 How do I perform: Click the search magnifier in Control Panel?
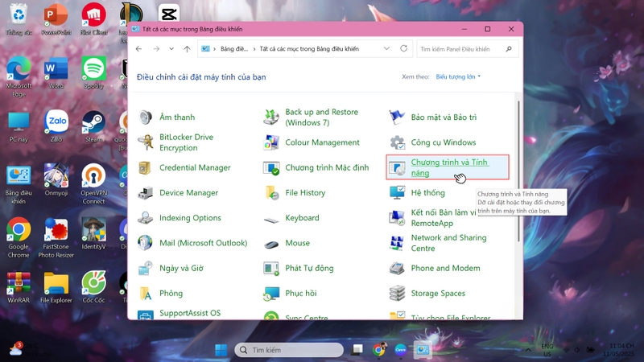[509, 49]
